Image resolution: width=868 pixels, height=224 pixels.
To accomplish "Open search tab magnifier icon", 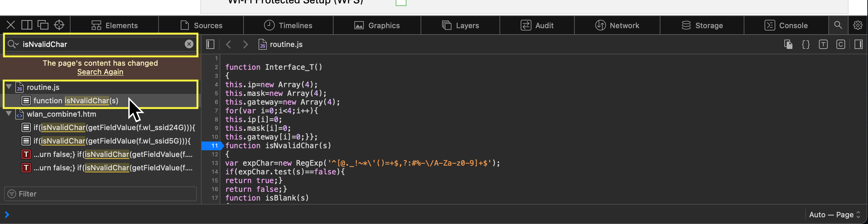I will pos(838,25).
